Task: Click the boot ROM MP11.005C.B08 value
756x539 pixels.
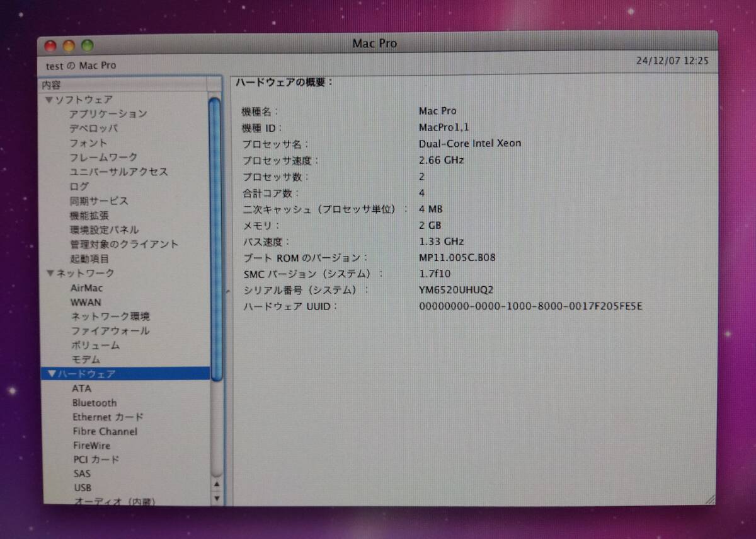Action: (457, 258)
